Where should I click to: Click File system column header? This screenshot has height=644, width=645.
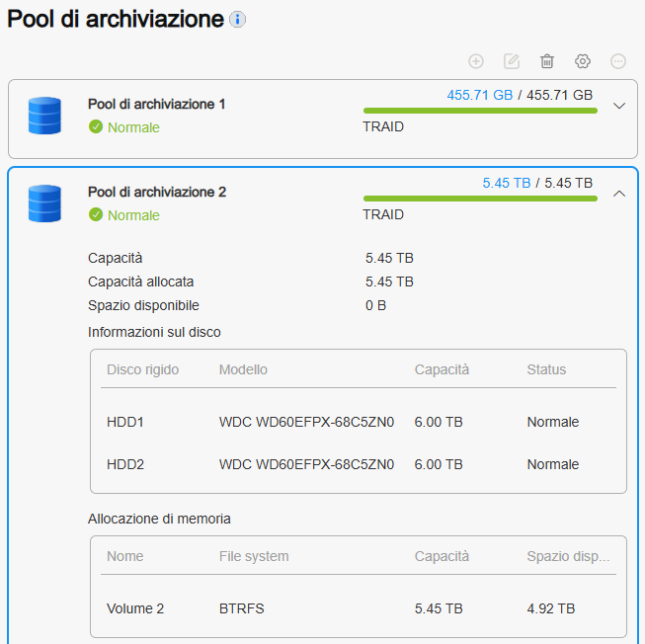pos(254,556)
